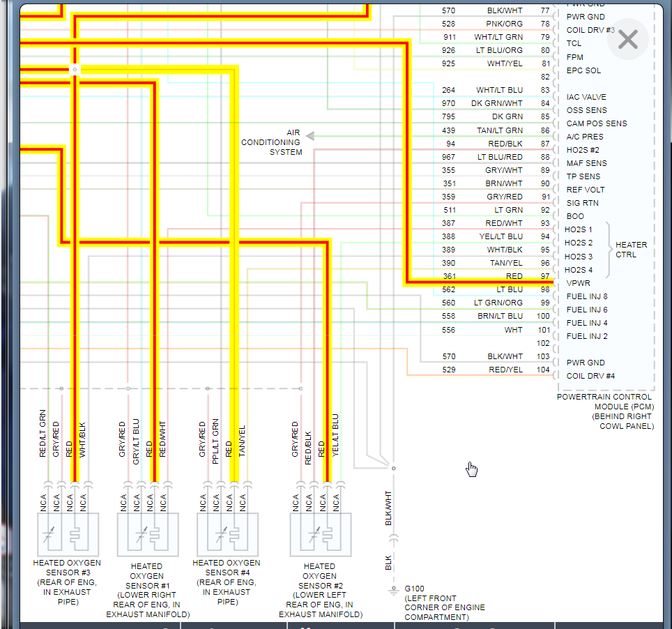Viewport: 672px width, 629px height.
Task: Select the VPWR pin label
Action: (578, 283)
